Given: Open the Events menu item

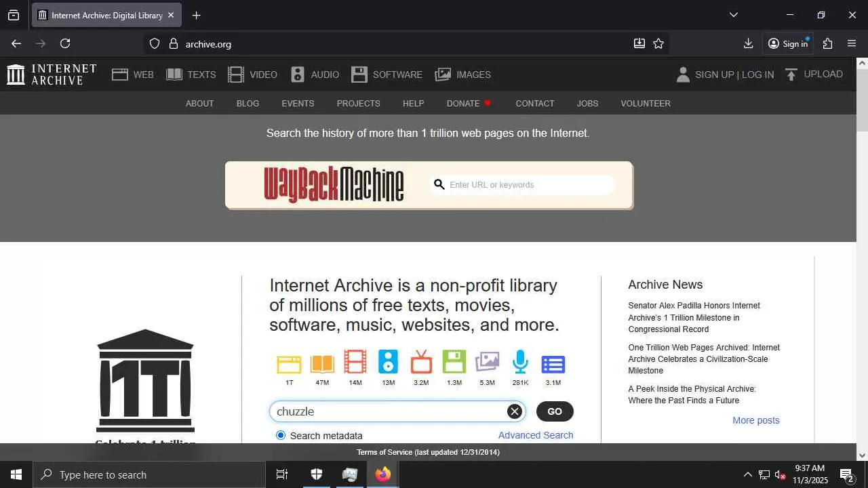Looking at the screenshot, I should [298, 104].
